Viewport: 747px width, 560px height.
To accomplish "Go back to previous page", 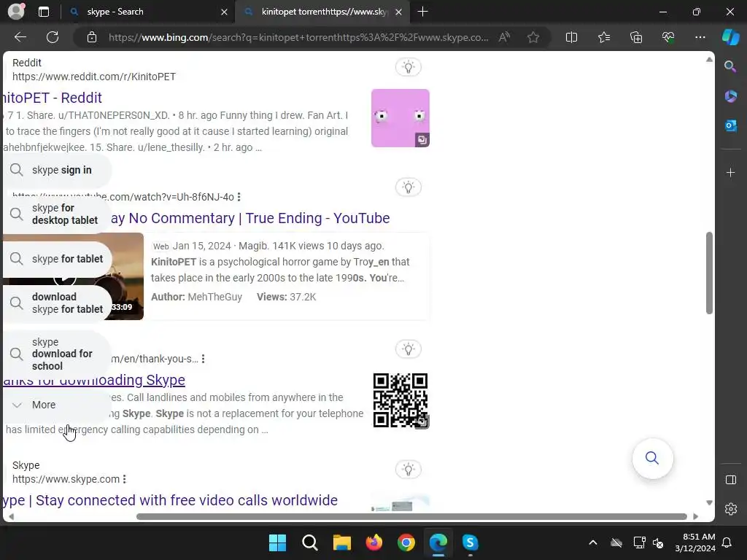I will pos(20,37).
